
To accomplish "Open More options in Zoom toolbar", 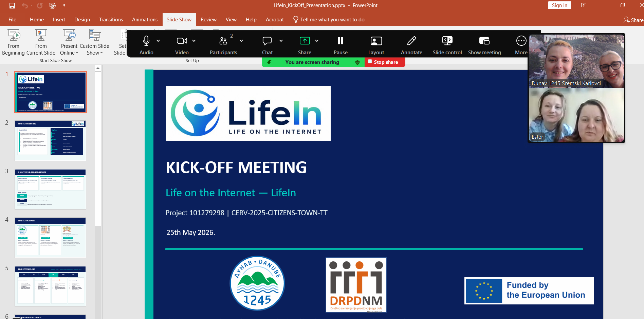I will click(x=521, y=45).
